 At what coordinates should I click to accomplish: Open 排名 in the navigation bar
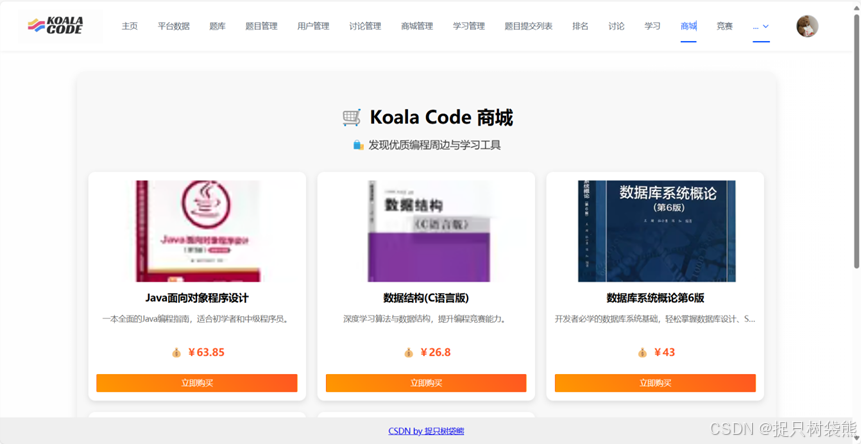pyautogui.click(x=580, y=26)
